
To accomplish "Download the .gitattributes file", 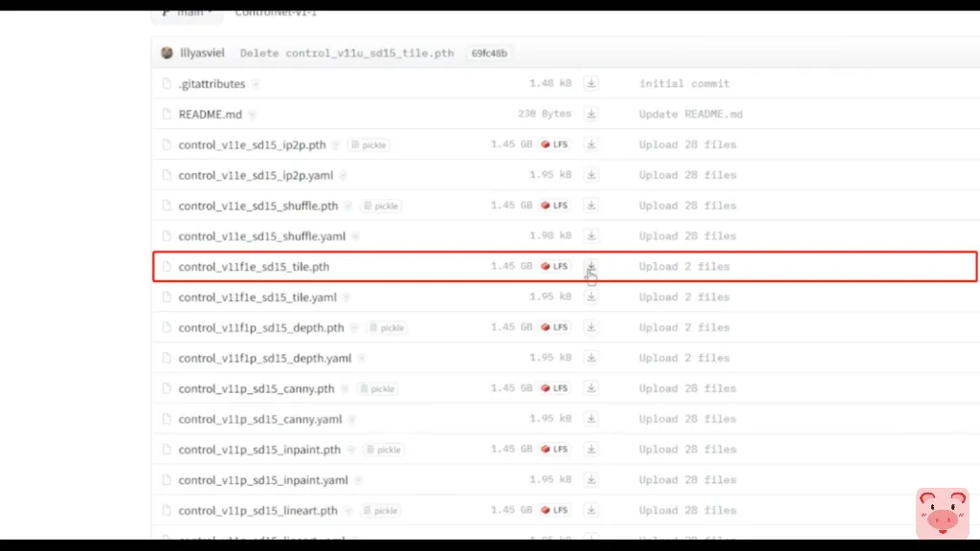I will (590, 83).
